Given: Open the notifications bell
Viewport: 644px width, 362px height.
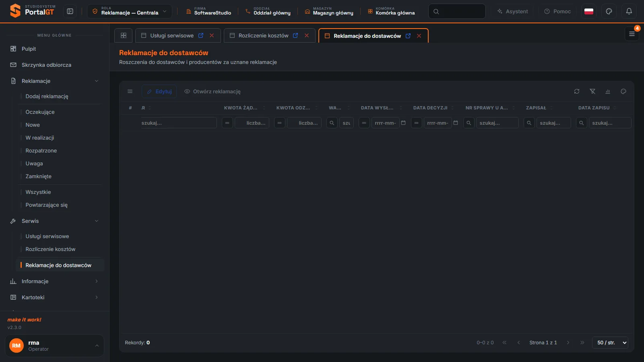Looking at the screenshot, I should pyautogui.click(x=629, y=11).
